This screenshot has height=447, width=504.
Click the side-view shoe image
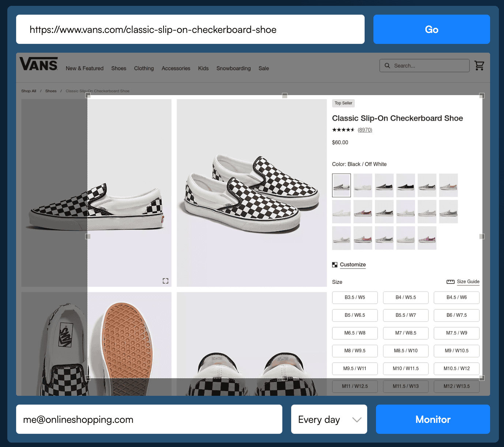[x=97, y=193]
